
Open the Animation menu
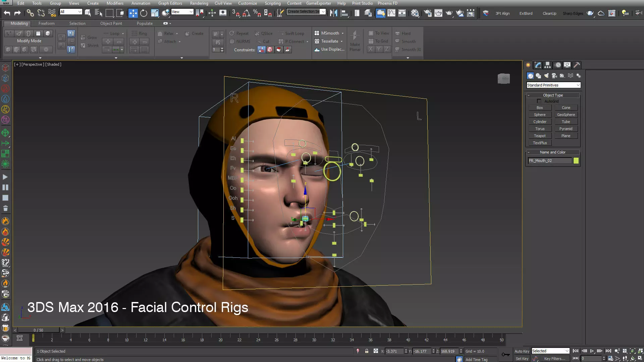click(x=141, y=3)
